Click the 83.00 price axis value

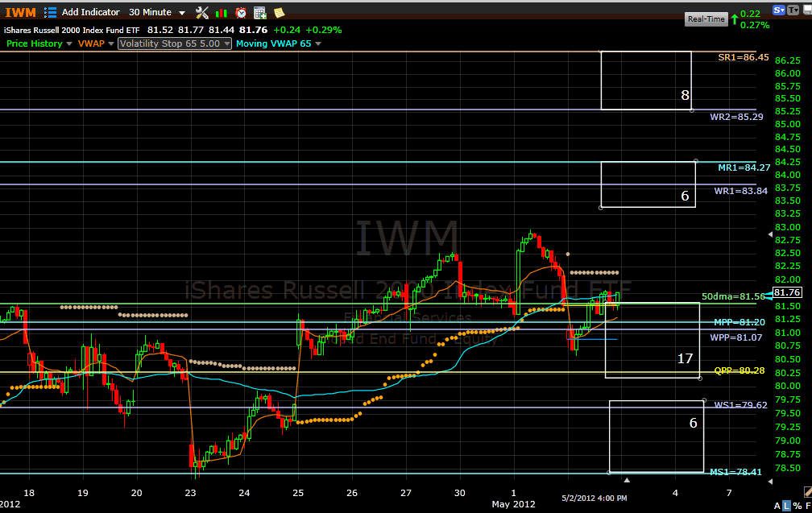[788, 227]
